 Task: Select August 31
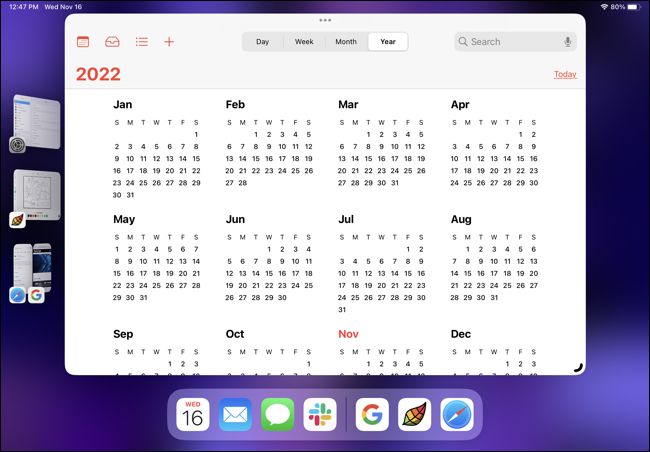[x=494, y=298]
